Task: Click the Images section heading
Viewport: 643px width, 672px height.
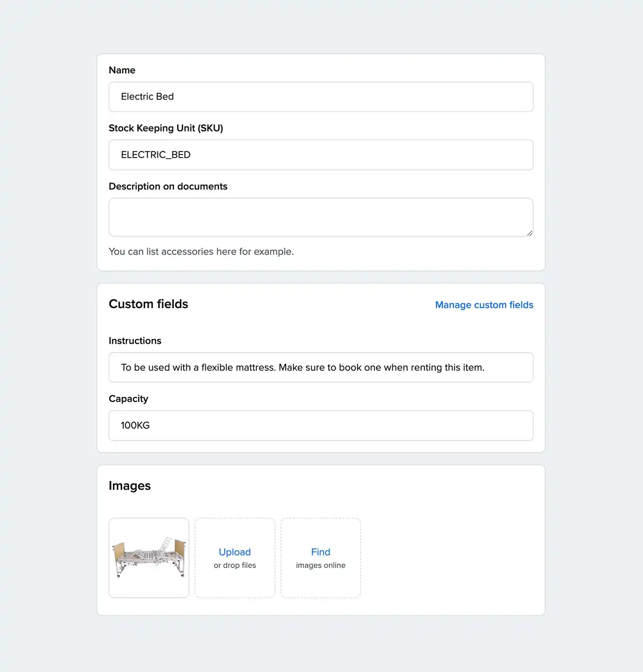Action: click(x=129, y=485)
